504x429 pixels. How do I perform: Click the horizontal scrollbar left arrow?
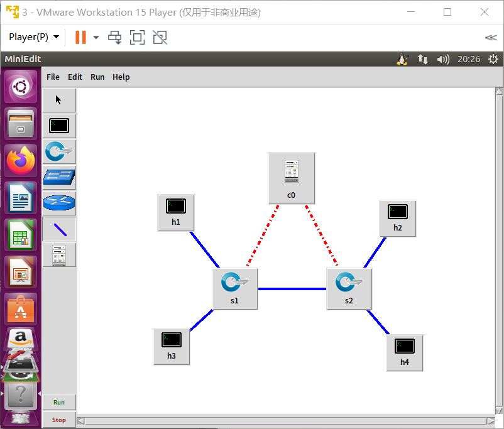tap(81, 421)
